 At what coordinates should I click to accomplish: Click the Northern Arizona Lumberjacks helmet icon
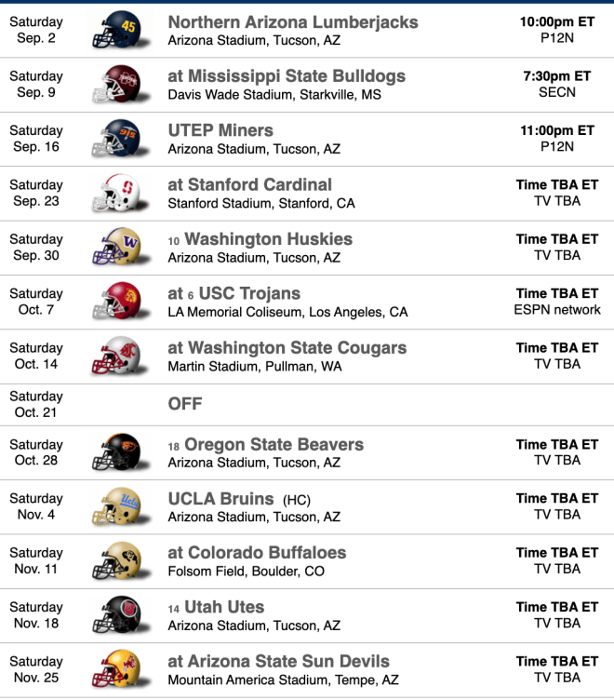tap(120, 31)
